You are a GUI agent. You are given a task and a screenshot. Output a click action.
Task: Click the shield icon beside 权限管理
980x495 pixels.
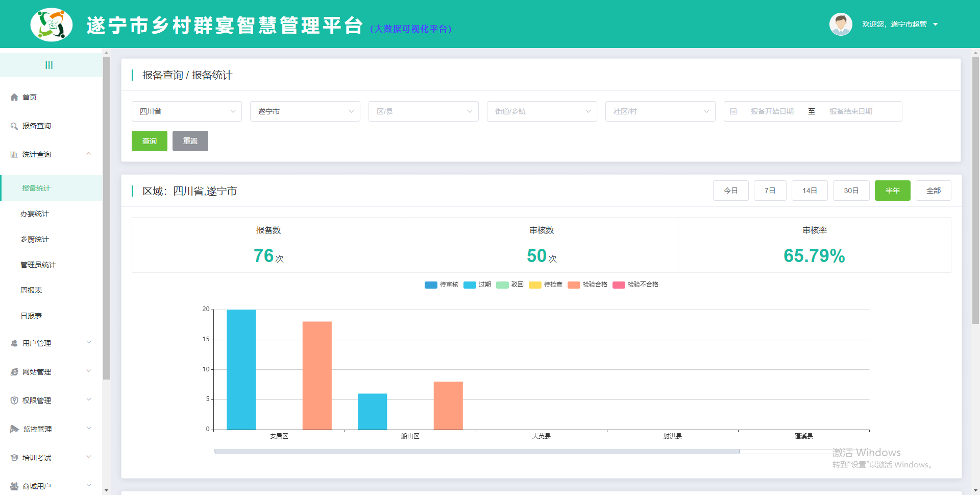coord(14,400)
